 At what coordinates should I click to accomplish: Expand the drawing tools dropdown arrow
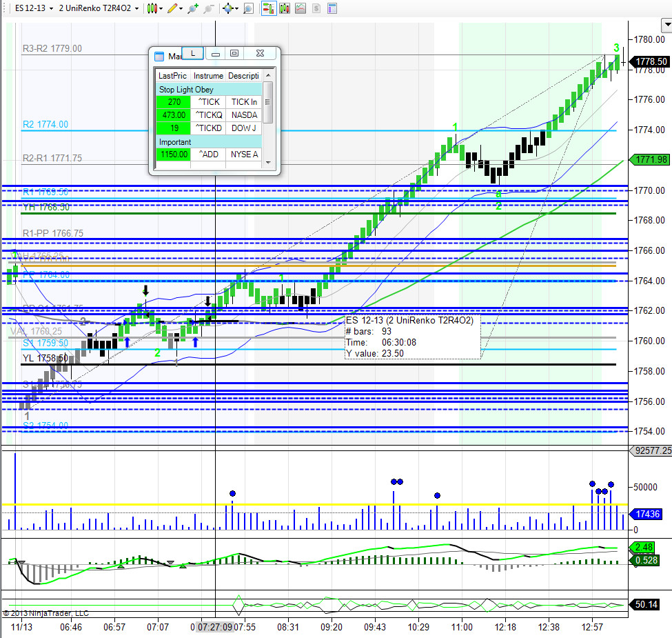181,8
